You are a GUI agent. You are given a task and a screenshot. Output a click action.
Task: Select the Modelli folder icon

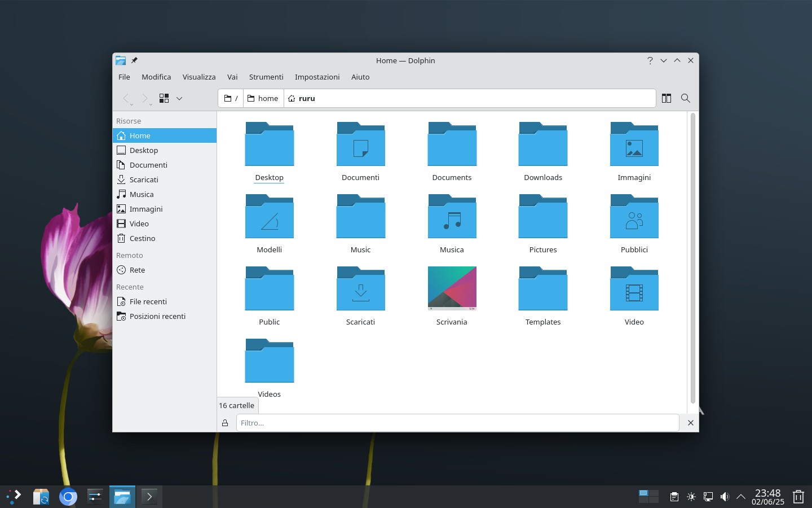(x=270, y=217)
